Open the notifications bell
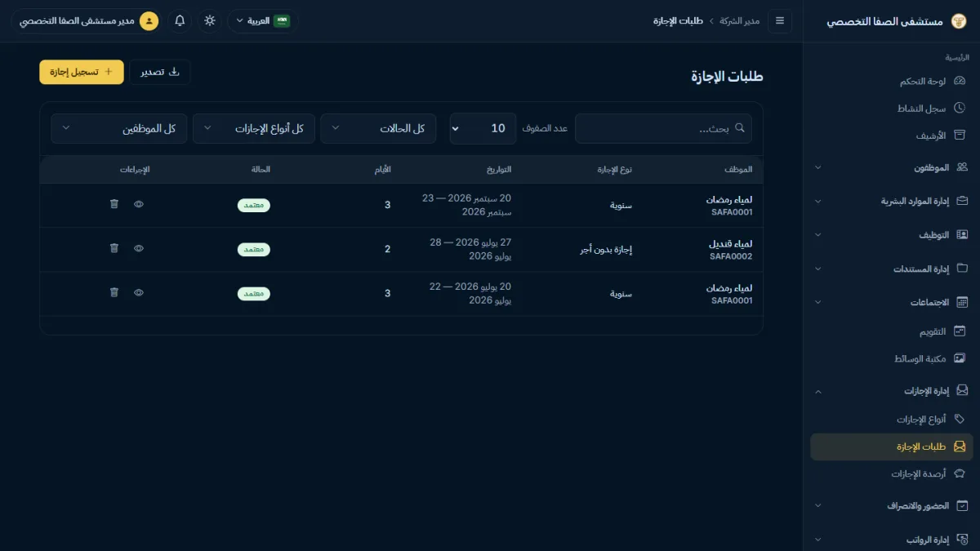The width and height of the screenshot is (980, 551). pos(180,20)
